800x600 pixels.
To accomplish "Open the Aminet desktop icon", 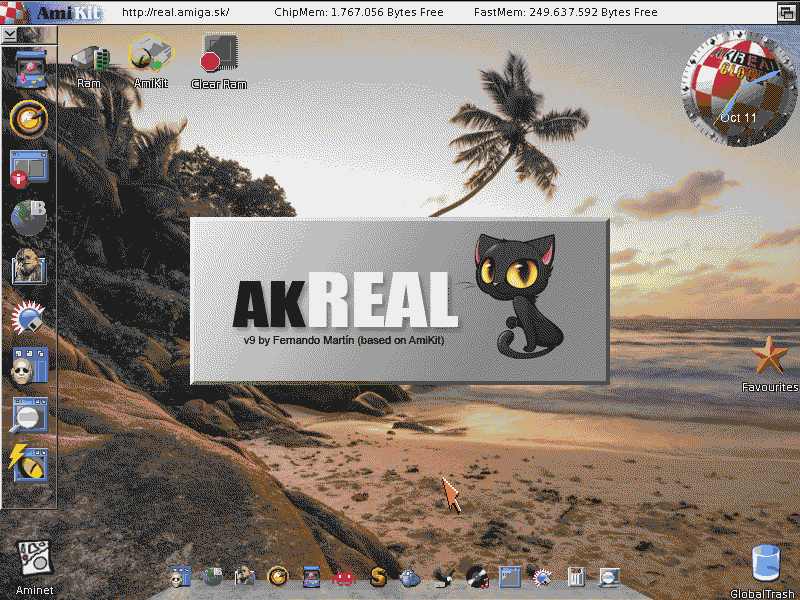I will click(34, 558).
